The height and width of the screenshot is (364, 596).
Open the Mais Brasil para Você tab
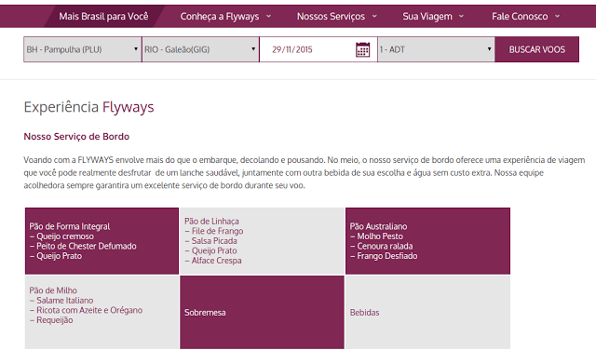pyautogui.click(x=103, y=17)
